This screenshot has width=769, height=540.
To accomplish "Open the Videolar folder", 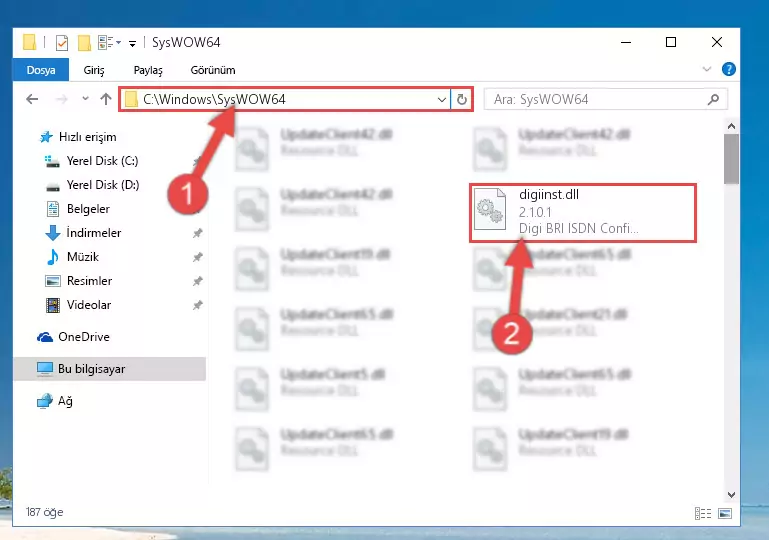I will point(89,305).
